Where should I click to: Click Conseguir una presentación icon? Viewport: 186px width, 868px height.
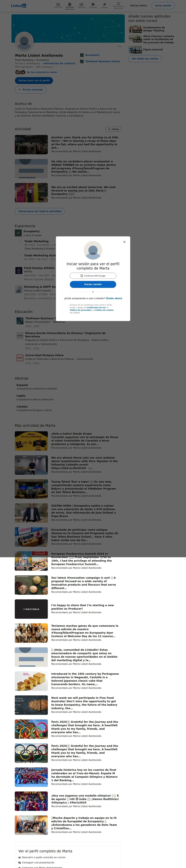tap(20, 863)
